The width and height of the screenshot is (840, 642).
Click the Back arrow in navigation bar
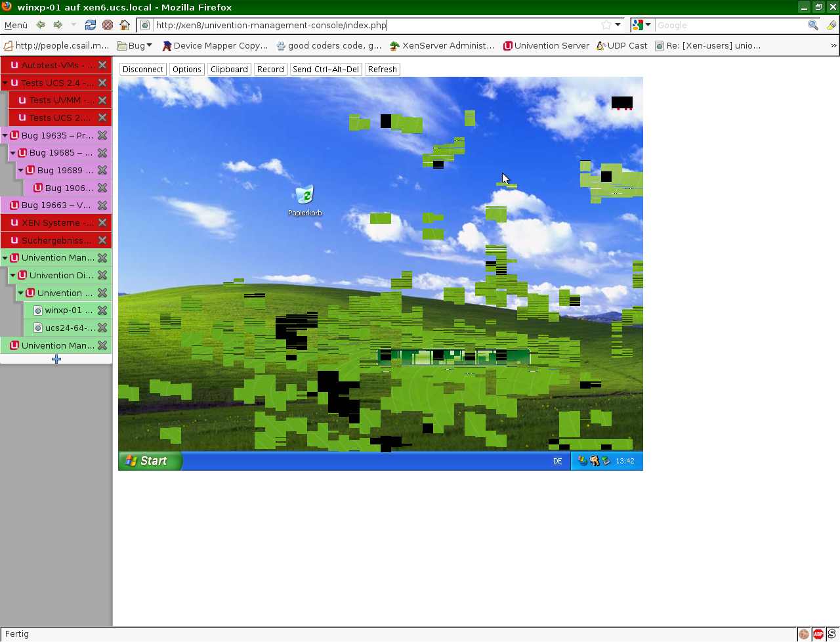pyautogui.click(x=41, y=25)
